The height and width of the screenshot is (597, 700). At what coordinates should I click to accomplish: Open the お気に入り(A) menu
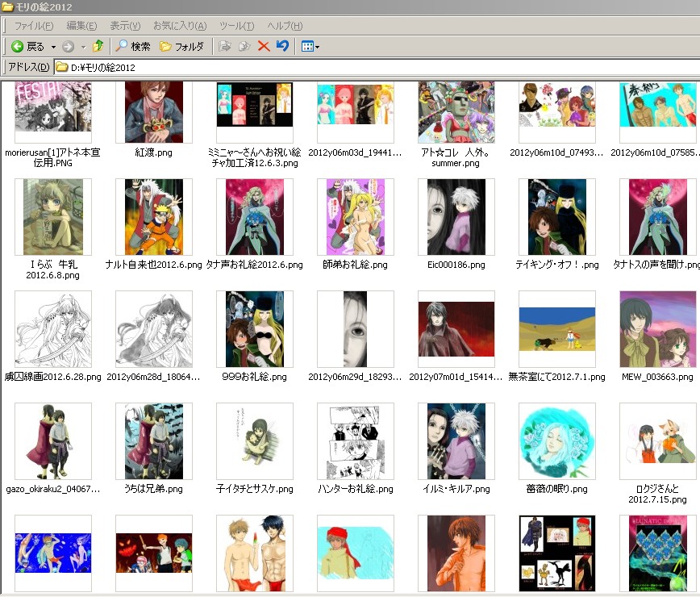click(x=180, y=26)
